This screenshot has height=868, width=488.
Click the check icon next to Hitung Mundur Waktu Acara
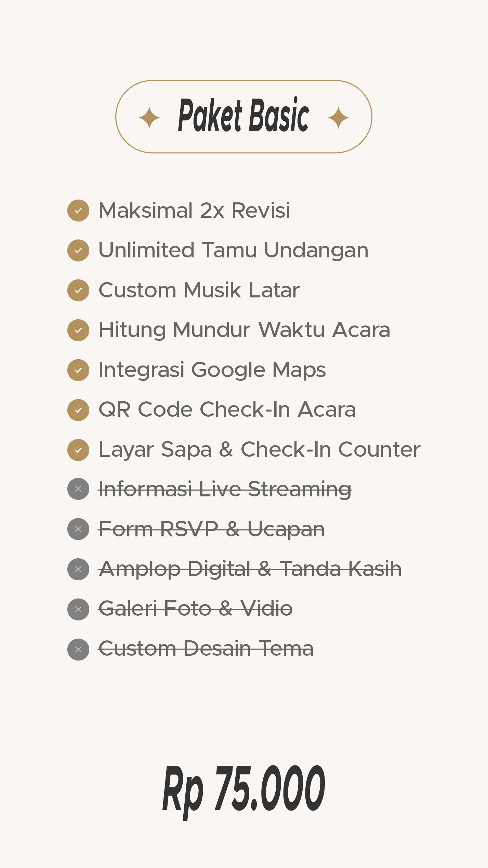[x=78, y=330]
